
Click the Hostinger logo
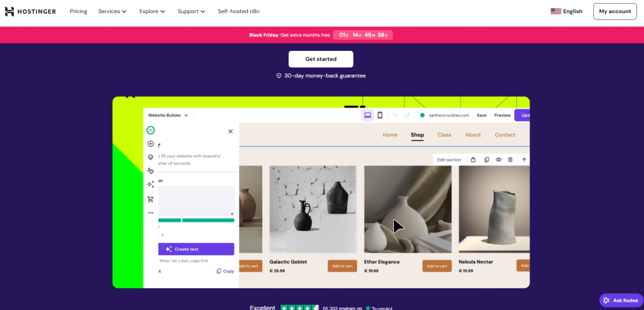coord(30,11)
